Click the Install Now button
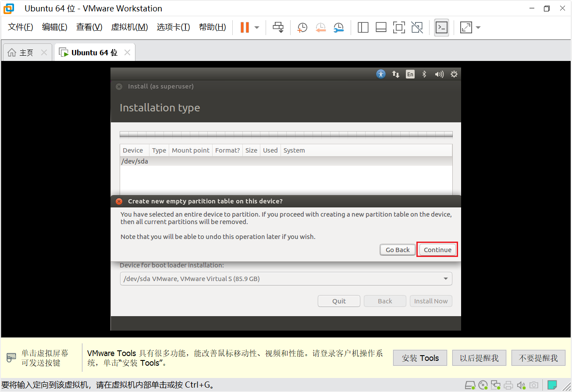 (x=431, y=301)
